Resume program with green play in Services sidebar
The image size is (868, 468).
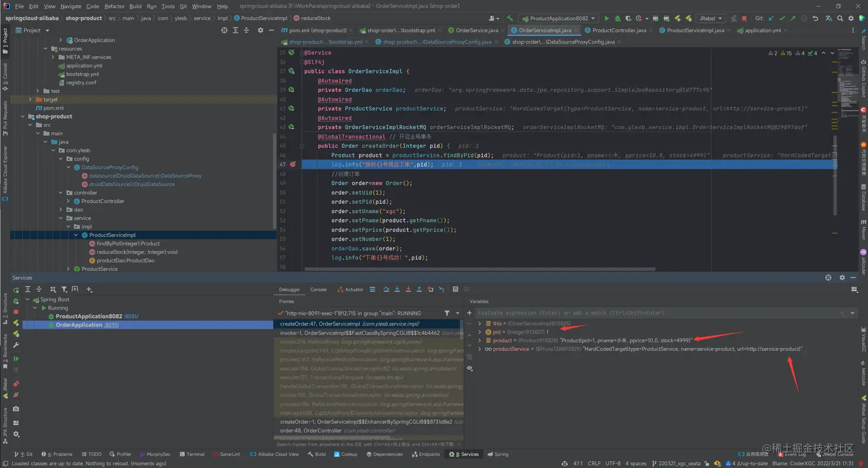(x=16, y=358)
